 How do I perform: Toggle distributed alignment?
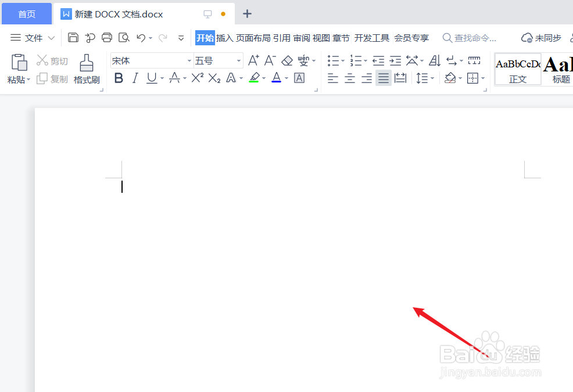[x=400, y=78]
